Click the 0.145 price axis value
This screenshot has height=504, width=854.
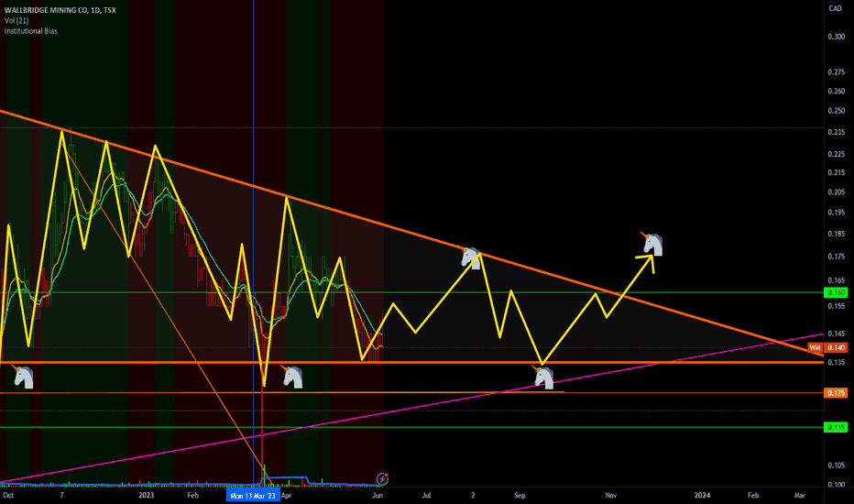(x=836, y=334)
